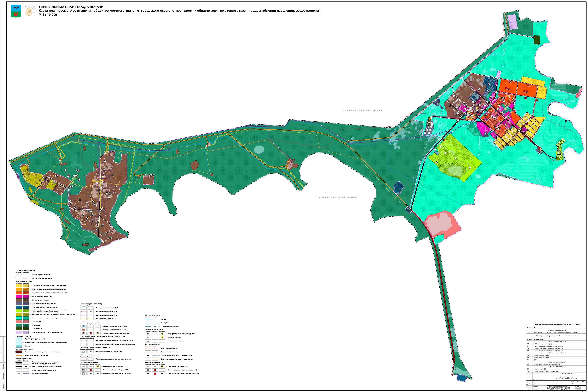Click the title 'ГЕНЕРАЛЬНЫЙ ПЛАН ГОРОДА ПОКАЧИ'
Image resolution: width=588 pixels, height=392 pixels.
pos(71,7)
